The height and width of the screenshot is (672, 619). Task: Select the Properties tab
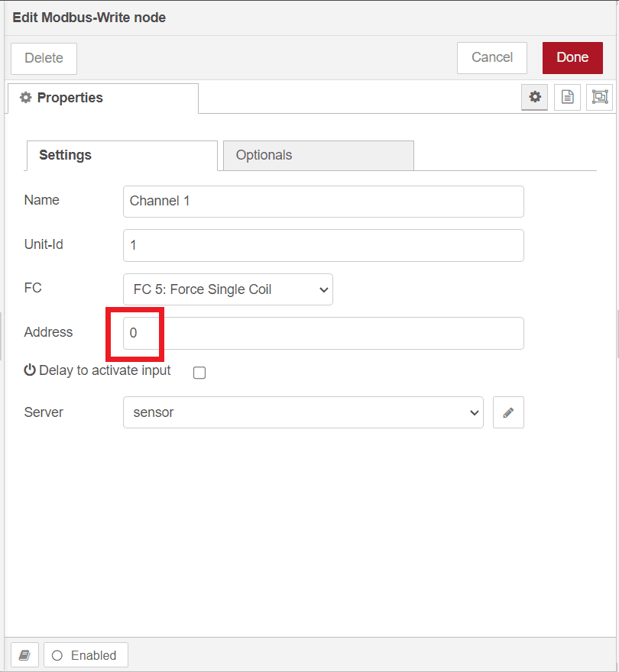click(x=102, y=98)
